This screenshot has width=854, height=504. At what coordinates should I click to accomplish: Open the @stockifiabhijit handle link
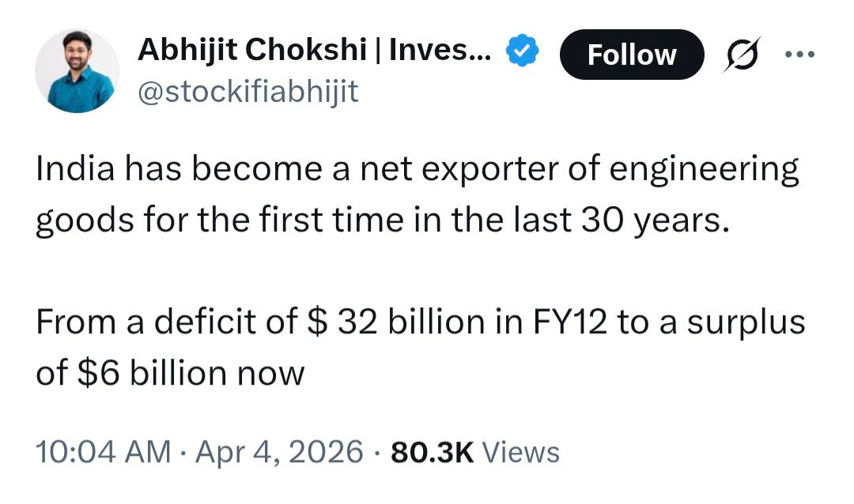tap(248, 92)
